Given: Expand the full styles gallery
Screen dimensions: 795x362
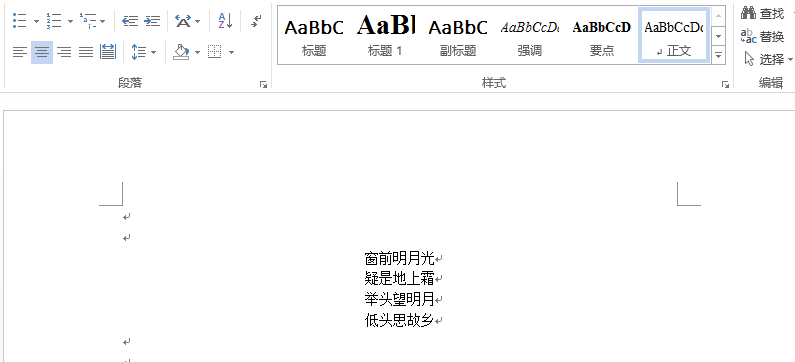Looking at the screenshot, I should (x=718, y=55).
